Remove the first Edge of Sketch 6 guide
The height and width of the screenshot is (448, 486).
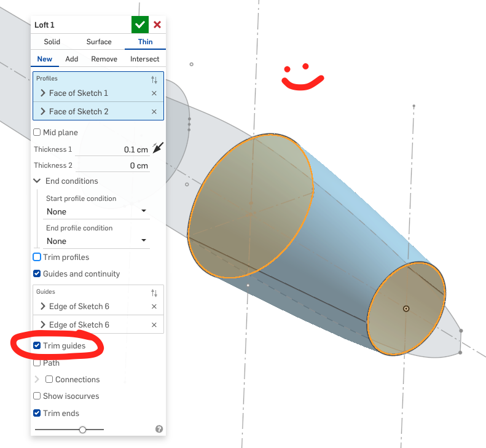tap(154, 306)
